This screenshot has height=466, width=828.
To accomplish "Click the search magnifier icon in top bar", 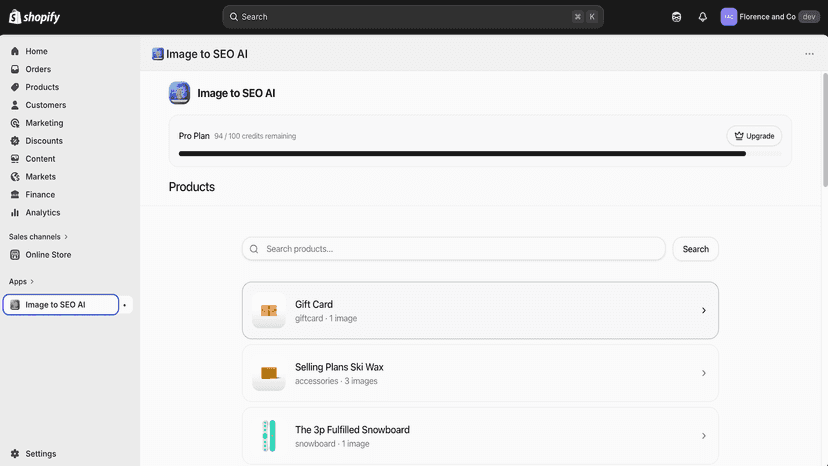I will tap(233, 17).
